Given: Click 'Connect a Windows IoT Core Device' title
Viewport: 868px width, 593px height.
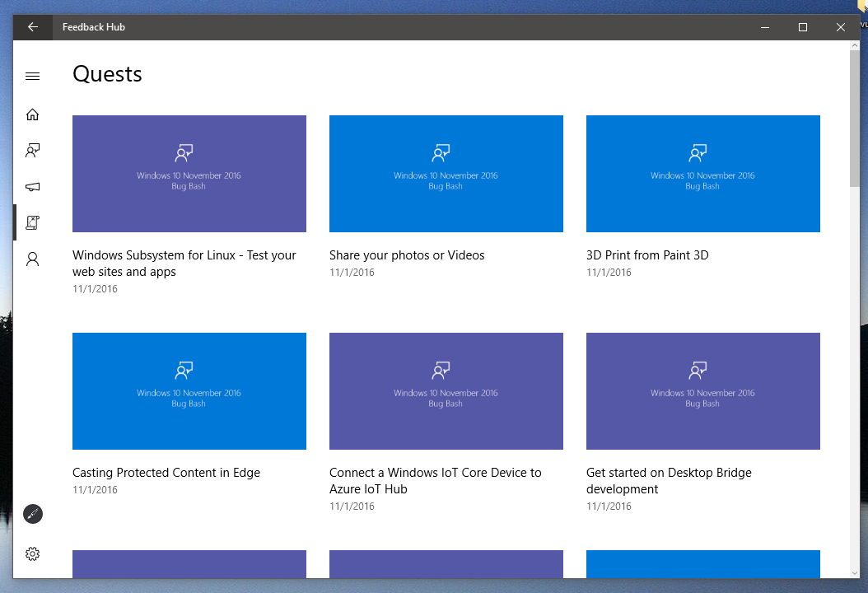Looking at the screenshot, I should coord(435,481).
